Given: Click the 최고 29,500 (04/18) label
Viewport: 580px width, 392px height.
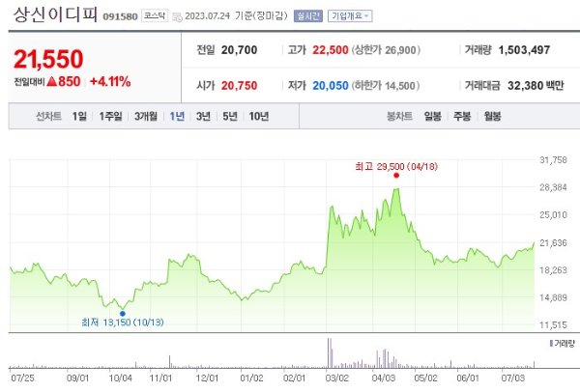Looking at the screenshot, I should coord(396,167).
